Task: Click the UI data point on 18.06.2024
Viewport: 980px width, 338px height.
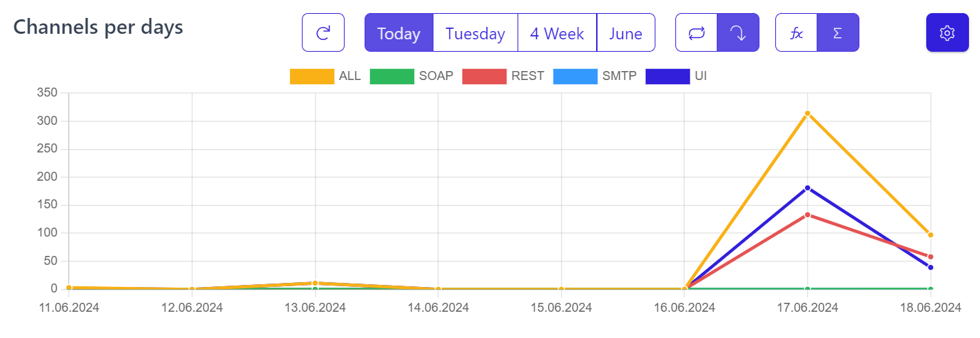Action: point(930,268)
